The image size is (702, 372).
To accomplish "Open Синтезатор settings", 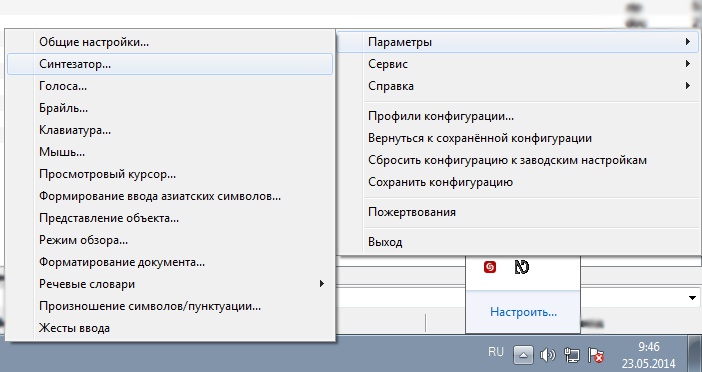I will [x=170, y=64].
